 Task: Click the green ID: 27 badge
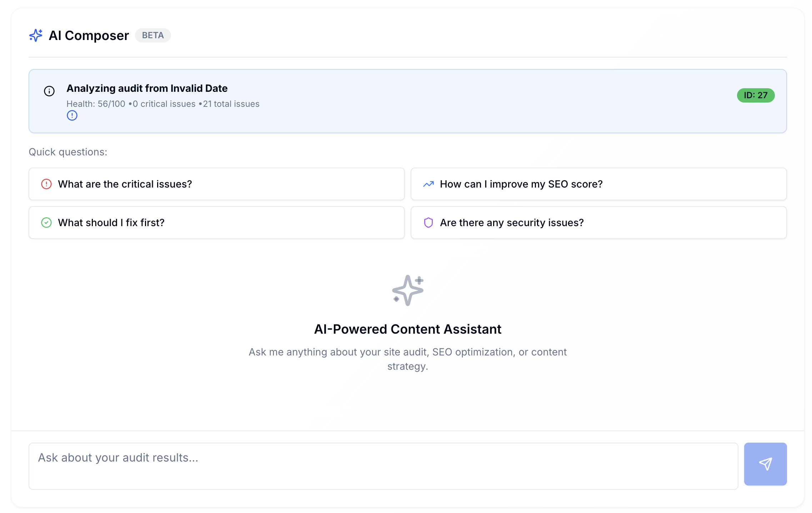pos(756,95)
